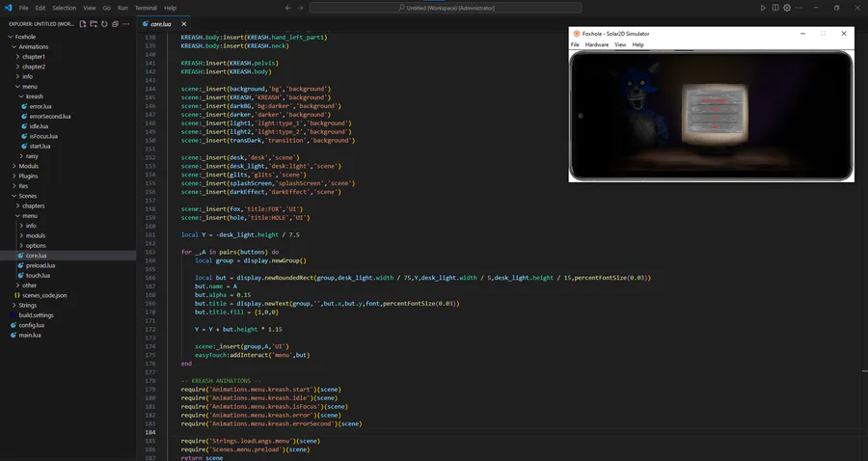Select core.lua in the Explorer tree
Screen dimensions: 868x461
[x=36, y=256]
